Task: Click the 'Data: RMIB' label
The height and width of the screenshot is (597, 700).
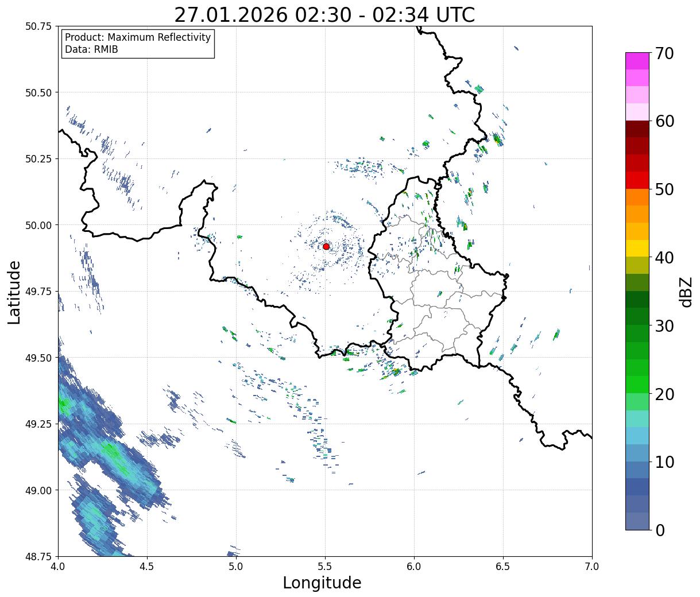Action: click(91, 49)
